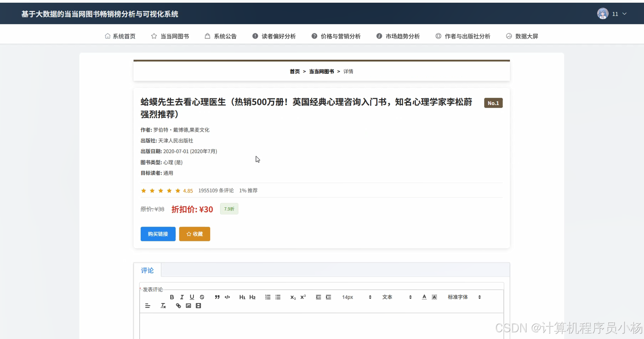Click the 1955109 条评论 count
Image resolution: width=644 pixels, height=339 pixels.
(216, 190)
